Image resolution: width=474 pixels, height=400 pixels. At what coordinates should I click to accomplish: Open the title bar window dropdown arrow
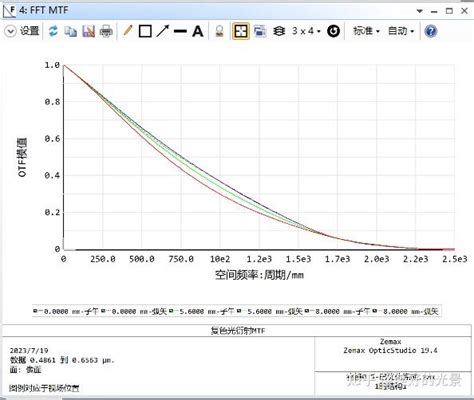tap(420, 11)
